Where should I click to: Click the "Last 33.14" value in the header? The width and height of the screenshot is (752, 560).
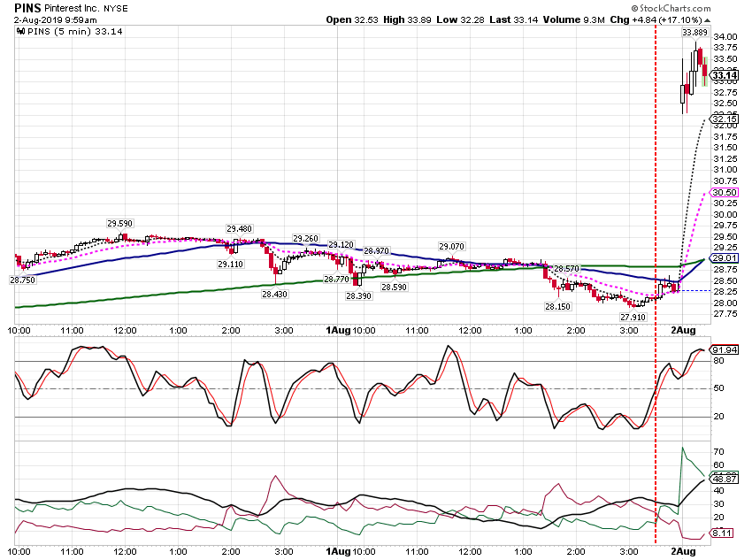coord(514,19)
